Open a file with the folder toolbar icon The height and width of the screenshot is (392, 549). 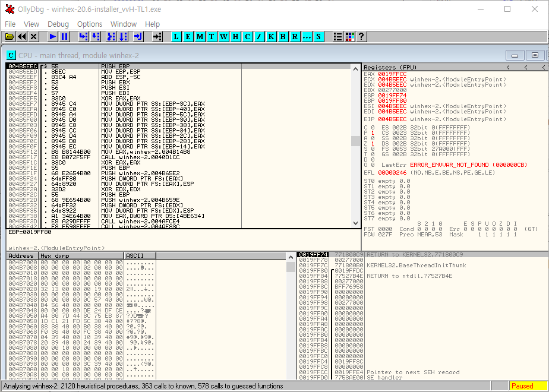[10, 36]
